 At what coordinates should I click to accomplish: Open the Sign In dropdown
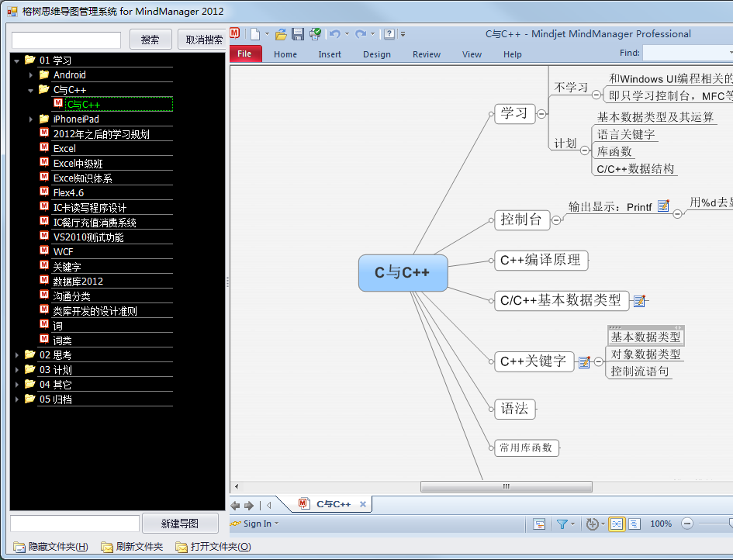[259, 524]
